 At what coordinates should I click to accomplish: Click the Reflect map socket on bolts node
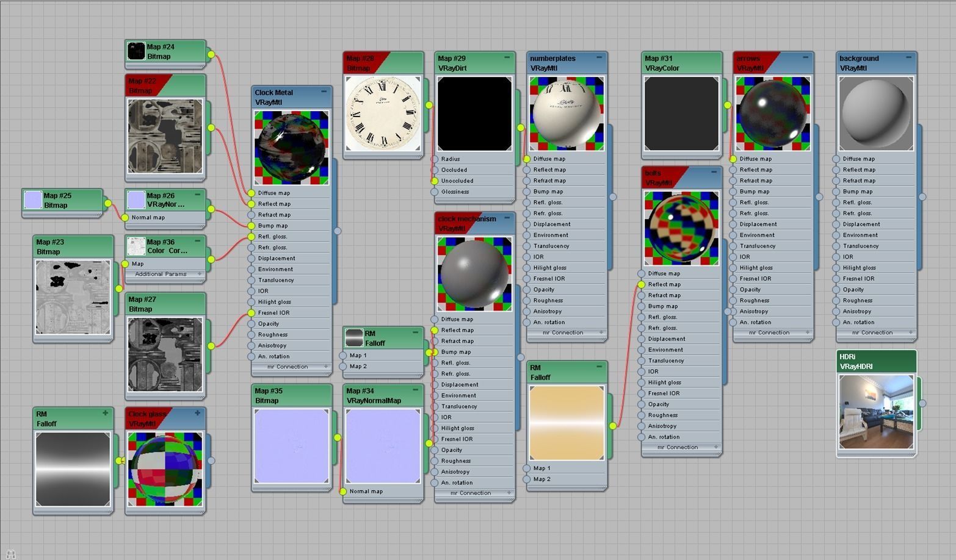642,285
